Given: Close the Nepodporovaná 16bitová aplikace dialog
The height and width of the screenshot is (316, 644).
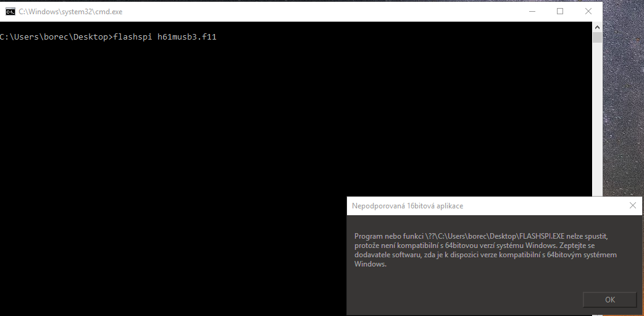Looking at the screenshot, I should [632, 205].
